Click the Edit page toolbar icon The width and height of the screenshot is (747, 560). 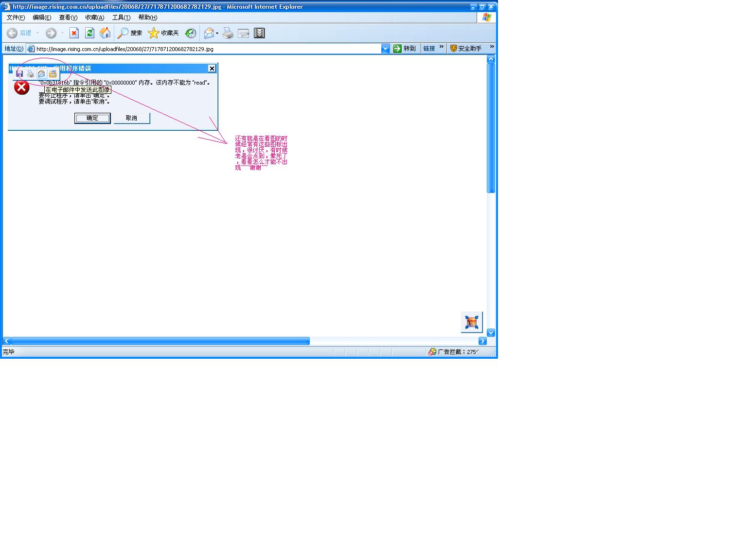[244, 33]
